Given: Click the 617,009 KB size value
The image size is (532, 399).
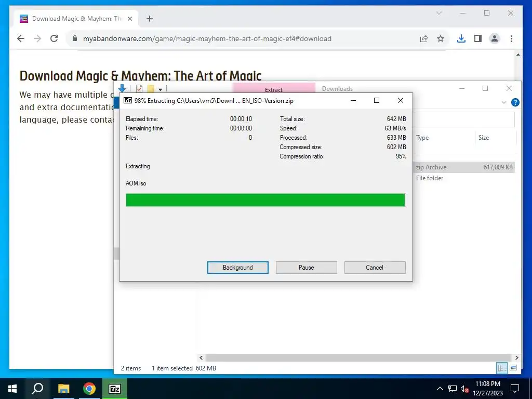Looking at the screenshot, I should point(498,167).
